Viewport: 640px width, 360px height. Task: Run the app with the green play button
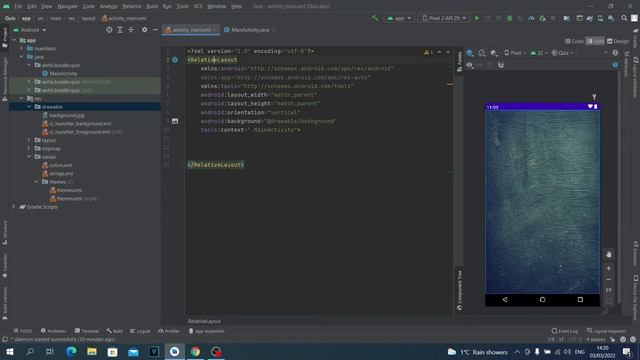tap(477, 18)
